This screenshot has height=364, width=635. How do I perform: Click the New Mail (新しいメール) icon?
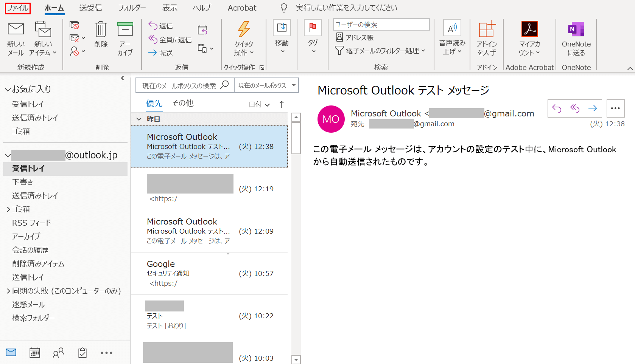coord(16,29)
